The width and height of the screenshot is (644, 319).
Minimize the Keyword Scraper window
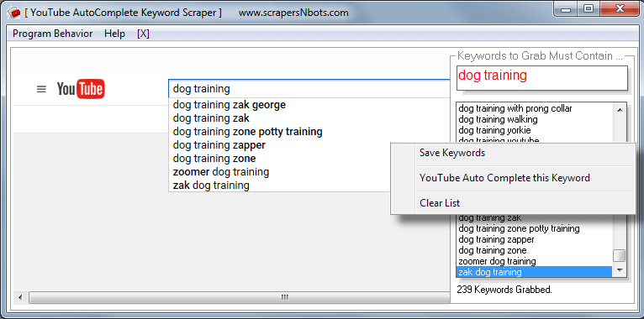566,9
